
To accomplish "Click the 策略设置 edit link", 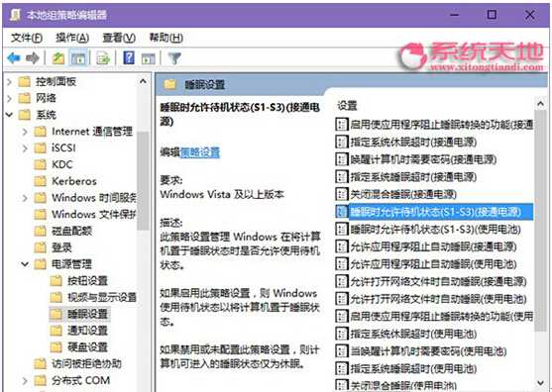I will click(x=200, y=152).
